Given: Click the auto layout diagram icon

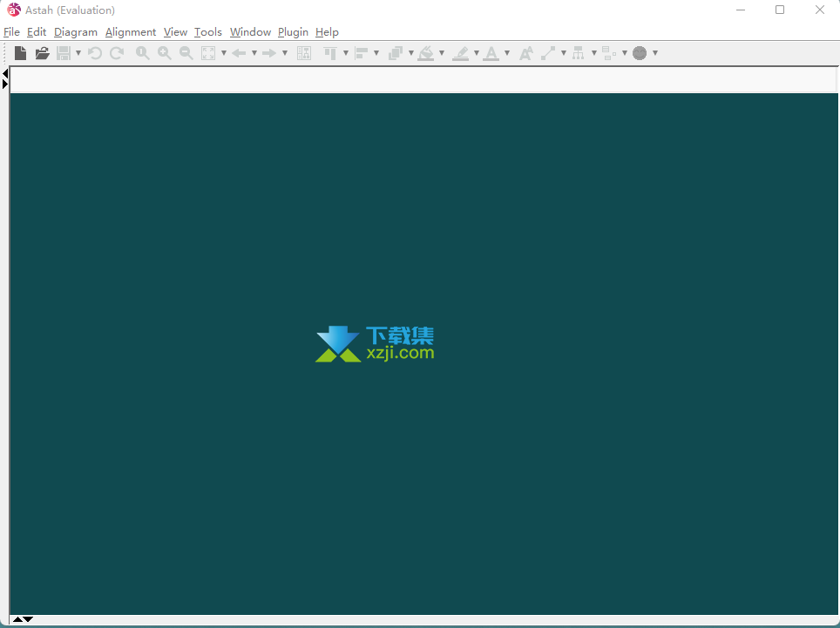Looking at the screenshot, I should (304, 53).
